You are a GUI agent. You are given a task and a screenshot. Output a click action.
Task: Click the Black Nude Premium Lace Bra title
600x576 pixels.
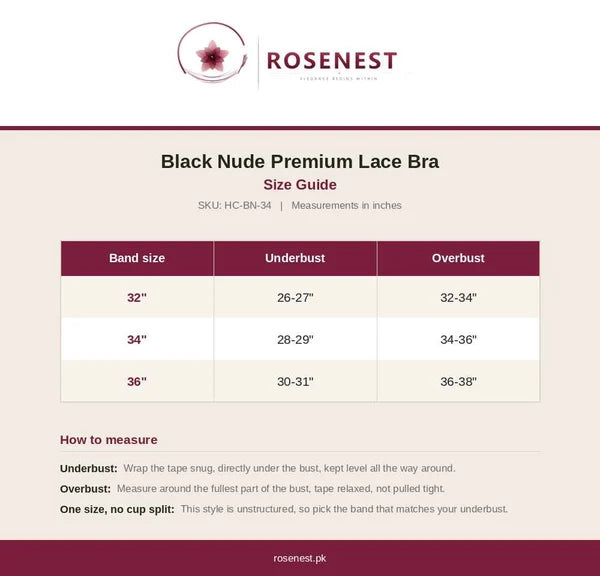tap(300, 161)
